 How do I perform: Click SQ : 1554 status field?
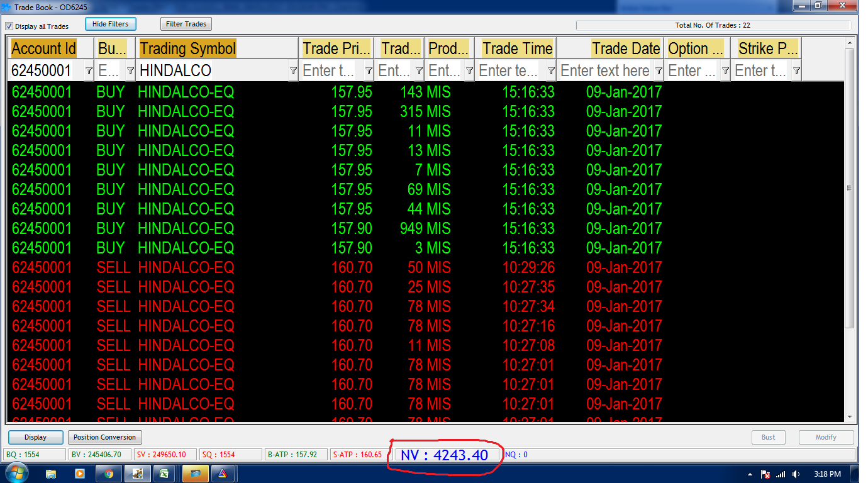(231, 454)
